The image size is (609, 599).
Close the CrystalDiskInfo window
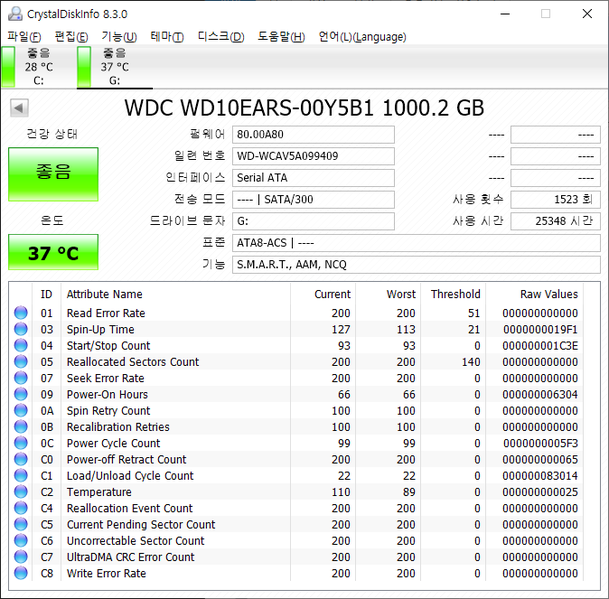click(x=587, y=14)
